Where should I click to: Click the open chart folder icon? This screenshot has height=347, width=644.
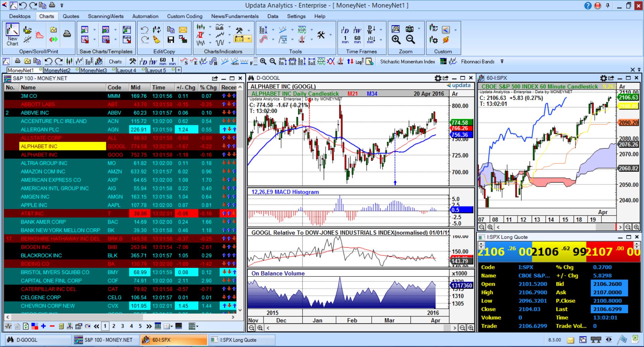[28, 30]
